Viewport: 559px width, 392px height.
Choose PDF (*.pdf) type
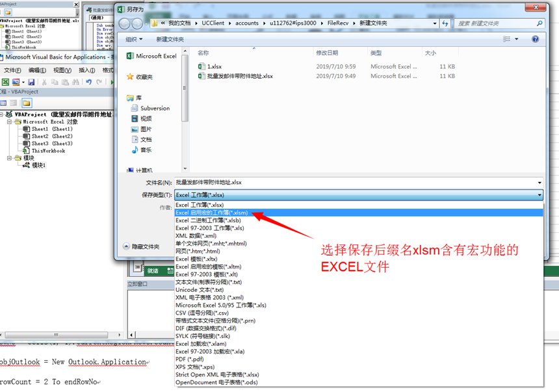point(359,359)
